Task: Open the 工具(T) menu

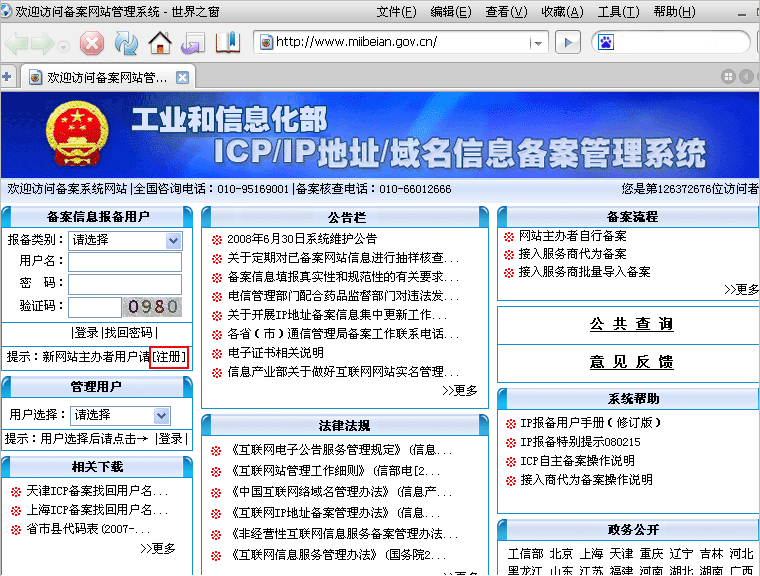Action: pos(618,12)
